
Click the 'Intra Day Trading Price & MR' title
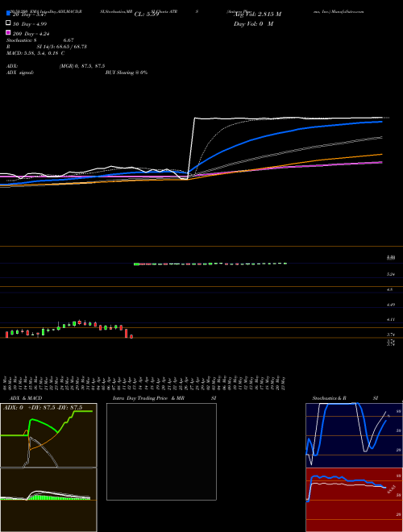(148, 398)
